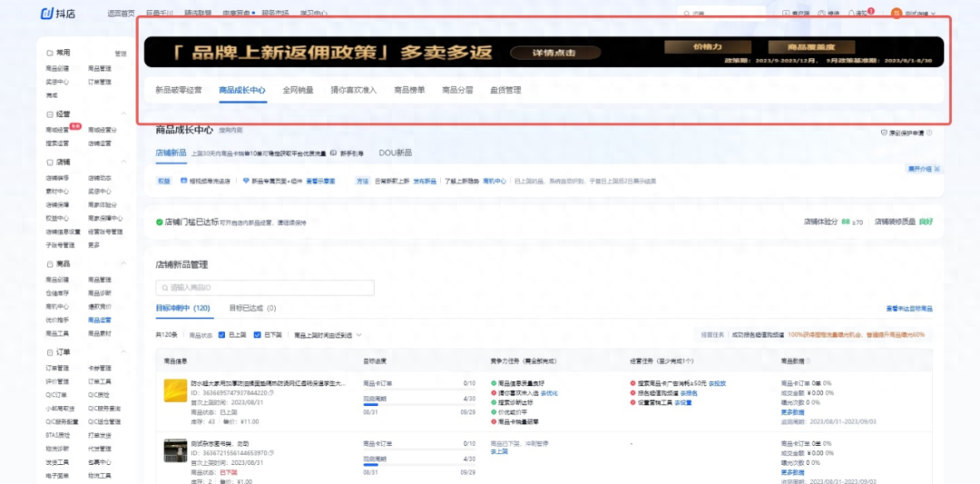Switch to the 猜你喜欢准入 tab
Screen dimensions: 980x484
pos(354,90)
